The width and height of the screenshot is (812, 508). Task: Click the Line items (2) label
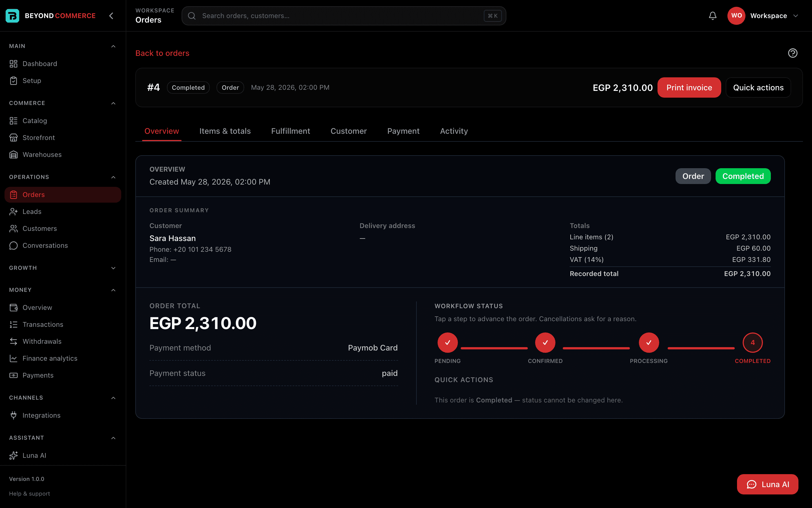click(x=591, y=237)
